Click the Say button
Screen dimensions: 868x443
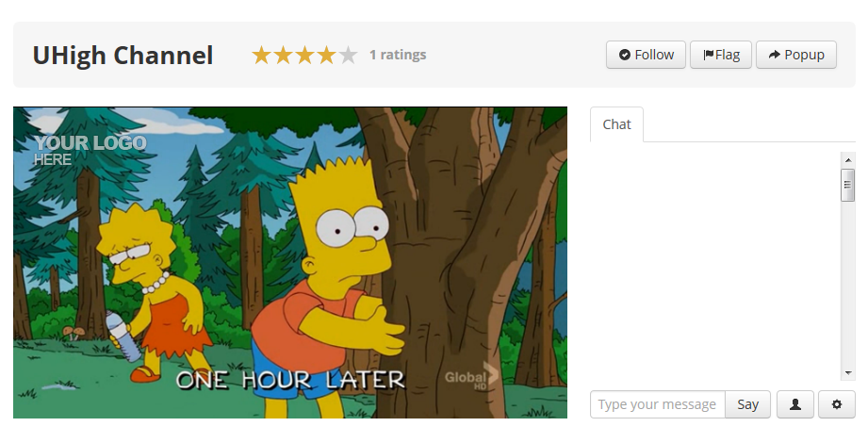click(x=747, y=404)
